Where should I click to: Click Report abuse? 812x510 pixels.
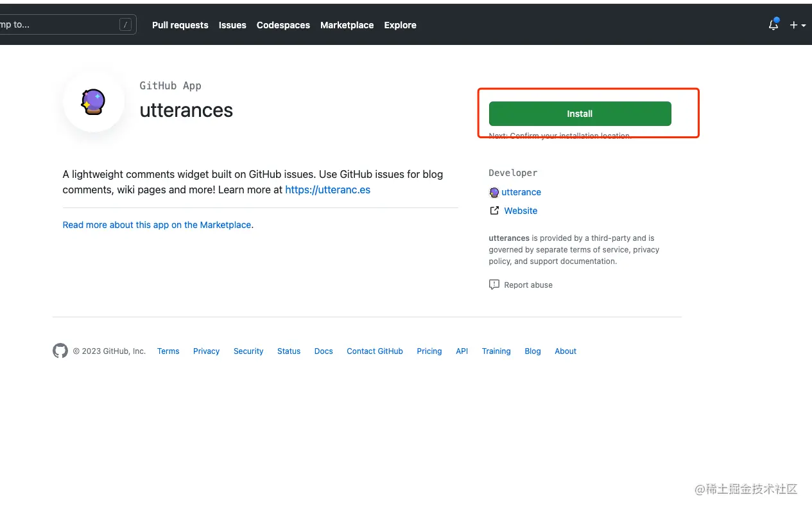click(528, 285)
